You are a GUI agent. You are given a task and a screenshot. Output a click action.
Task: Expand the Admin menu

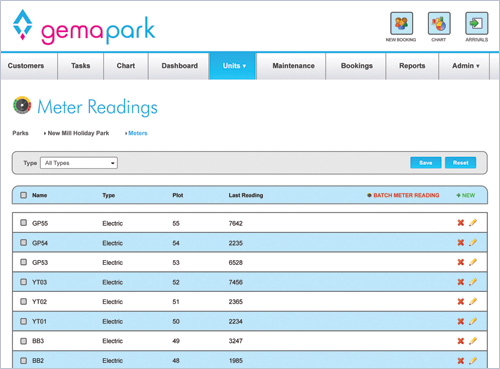tap(464, 66)
